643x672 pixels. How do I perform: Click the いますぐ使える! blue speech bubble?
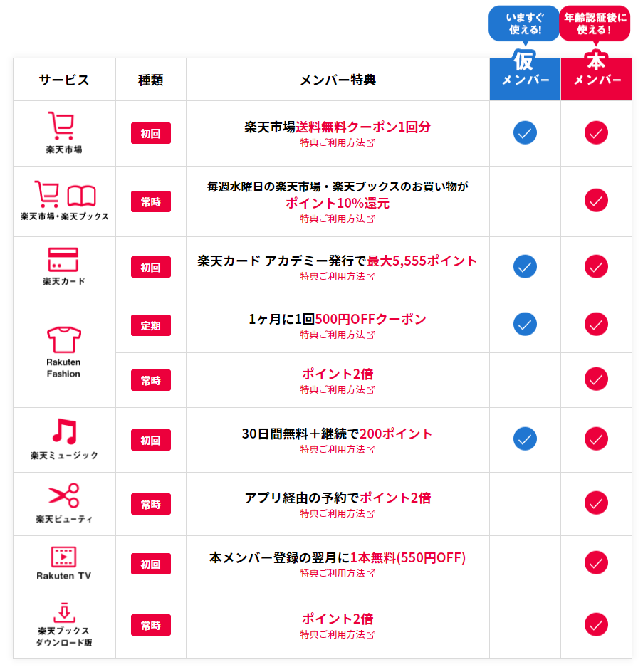pos(524,23)
